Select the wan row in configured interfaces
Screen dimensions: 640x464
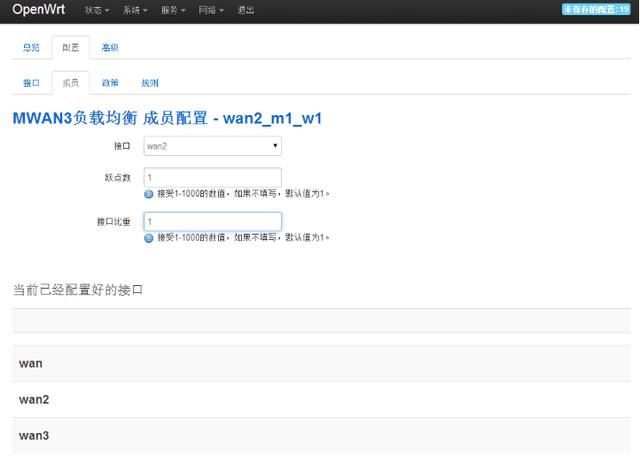point(321,363)
